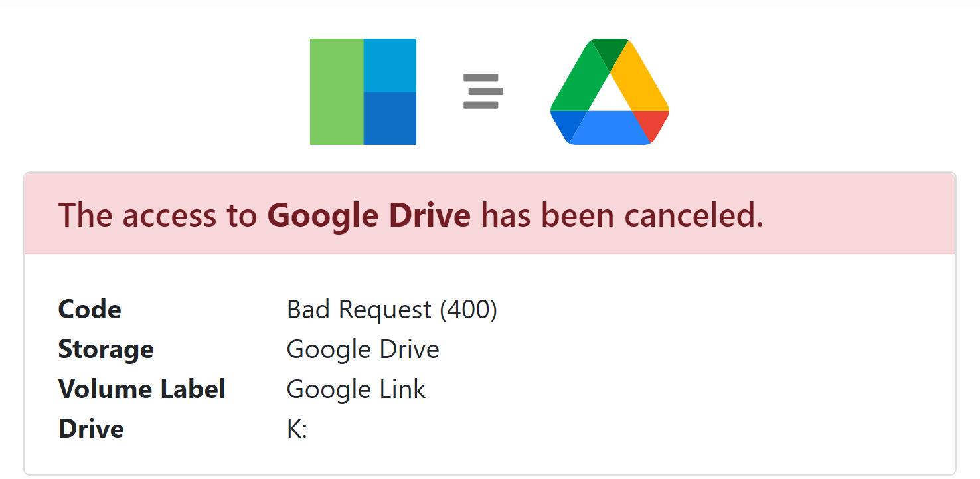Click the "Volume Label" field label
980x479 pixels.
click(x=142, y=389)
